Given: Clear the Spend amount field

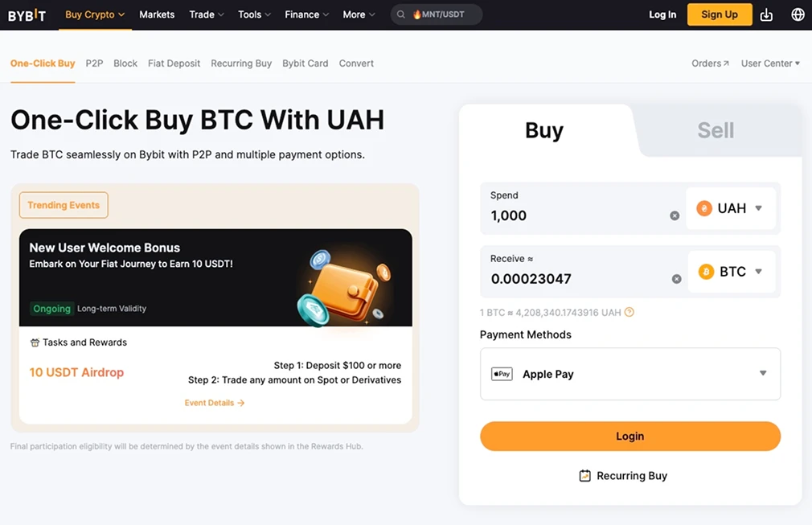Looking at the screenshot, I should pos(675,215).
